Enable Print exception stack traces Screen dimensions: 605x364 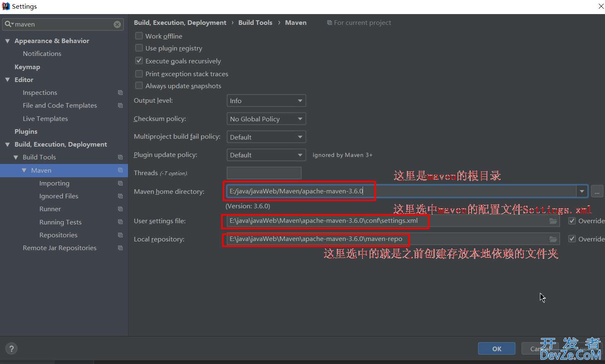tap(139, 74)
